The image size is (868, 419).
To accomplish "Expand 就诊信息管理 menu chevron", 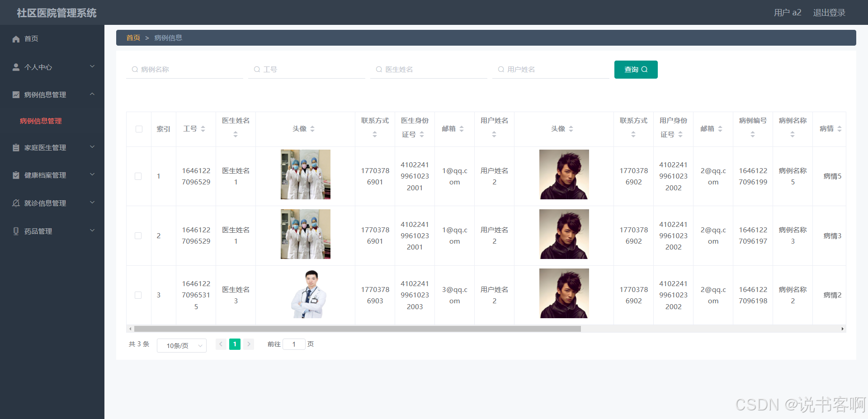I will click(92, 202).
